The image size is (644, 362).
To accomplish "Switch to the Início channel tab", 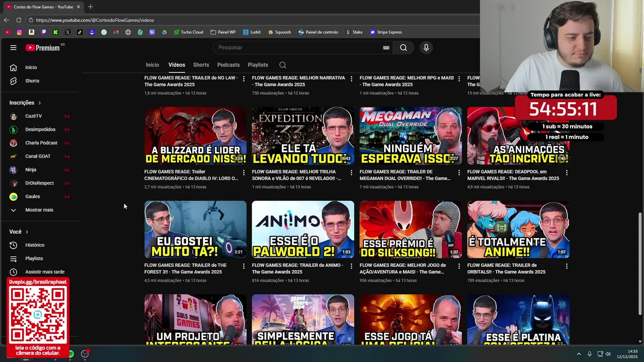I will click(152, 65).
